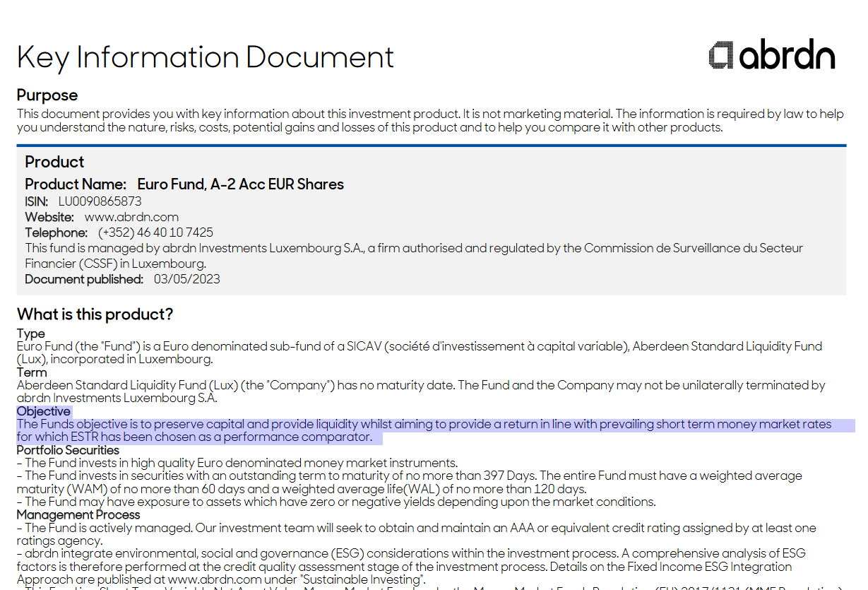Select the "Purpose" heading
The image size is (868, 590).
coord(47,95)
